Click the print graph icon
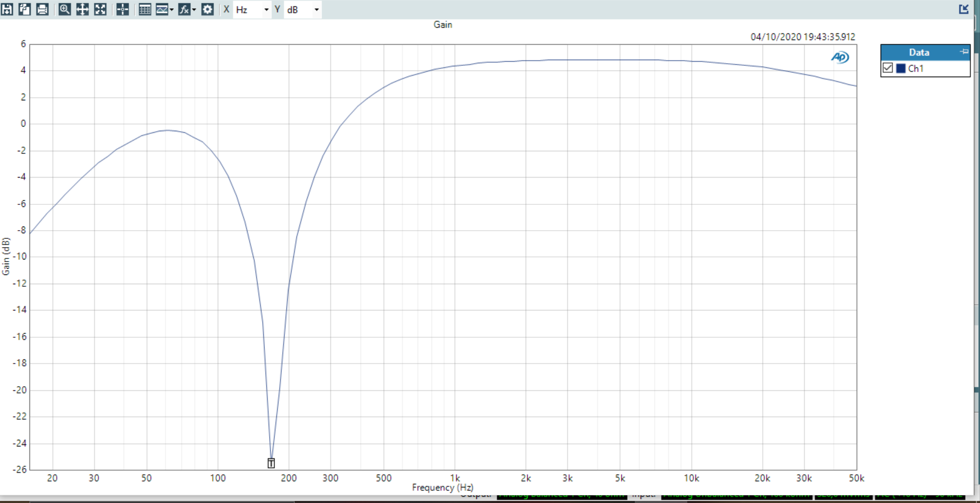 point(42,9)
